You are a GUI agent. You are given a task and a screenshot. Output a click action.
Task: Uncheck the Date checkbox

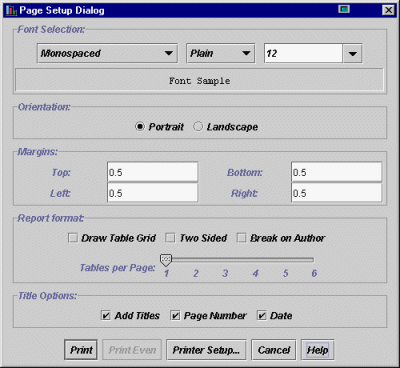point(262,315)
